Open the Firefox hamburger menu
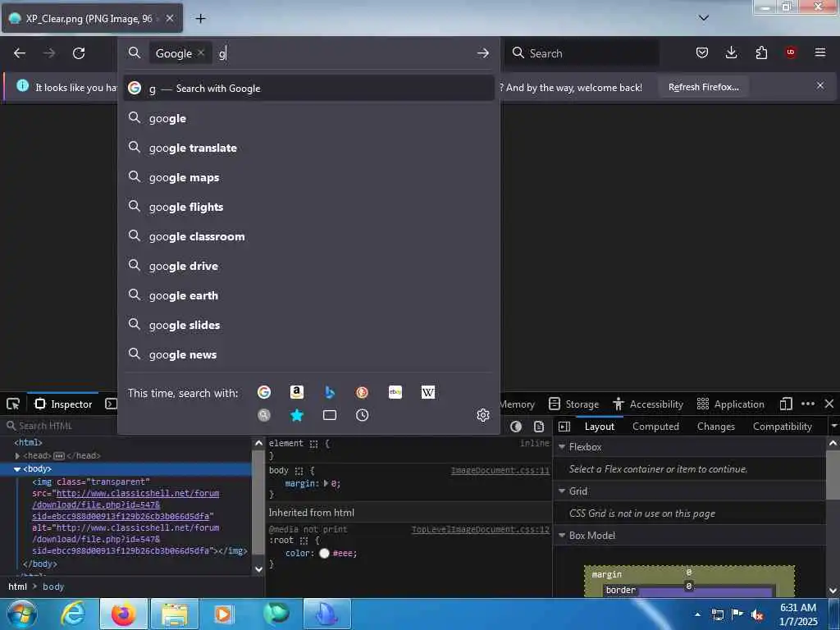Viewport: 840px width, 630px height. point(820,52)
